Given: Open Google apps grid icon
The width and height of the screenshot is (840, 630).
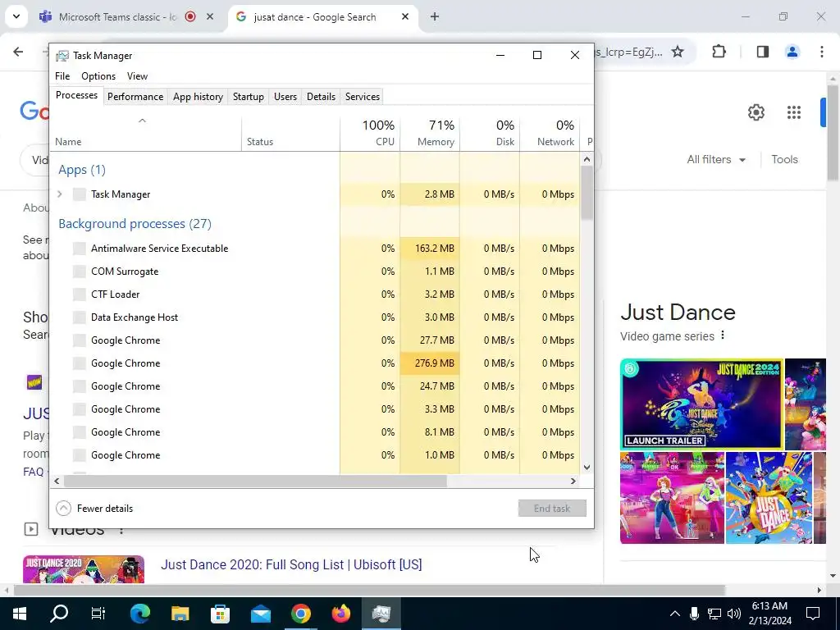Looking at the screenshot, I should (794, 112).
